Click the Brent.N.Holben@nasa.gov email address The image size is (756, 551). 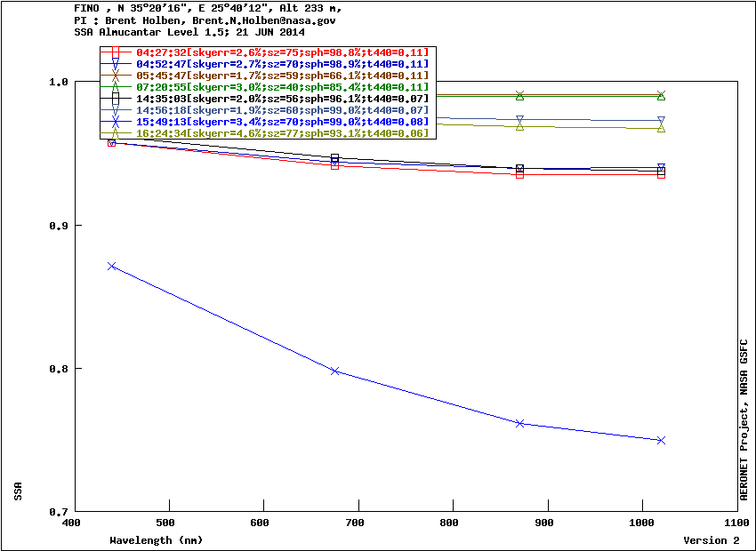(x=252, y=19)
